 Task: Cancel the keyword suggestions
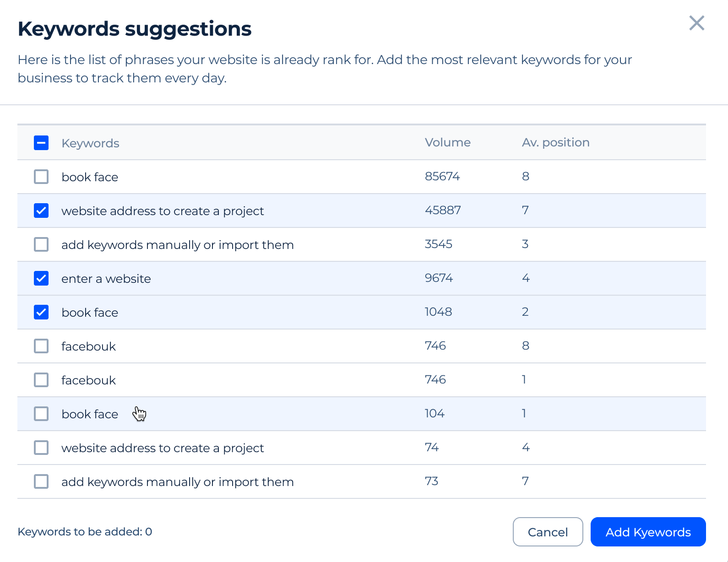point(548,532)
